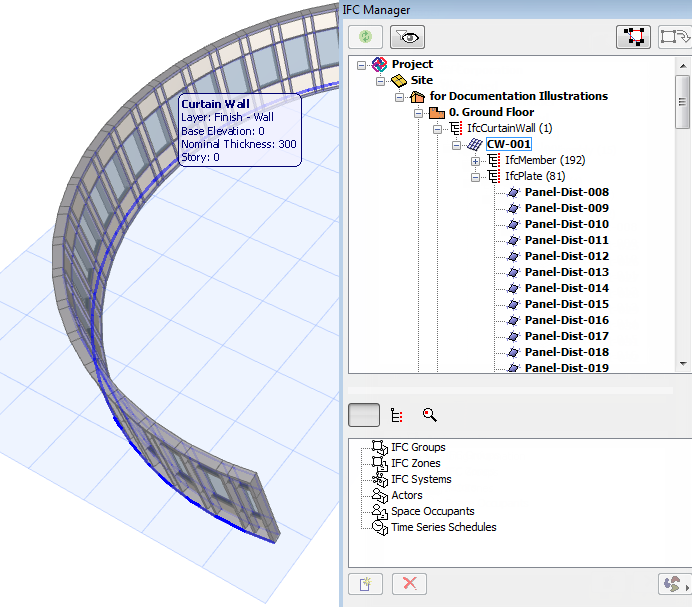Click the green refresh button in IFC Manager
The width and height of the screenshot is (692, 607).
tap(366, 37)
